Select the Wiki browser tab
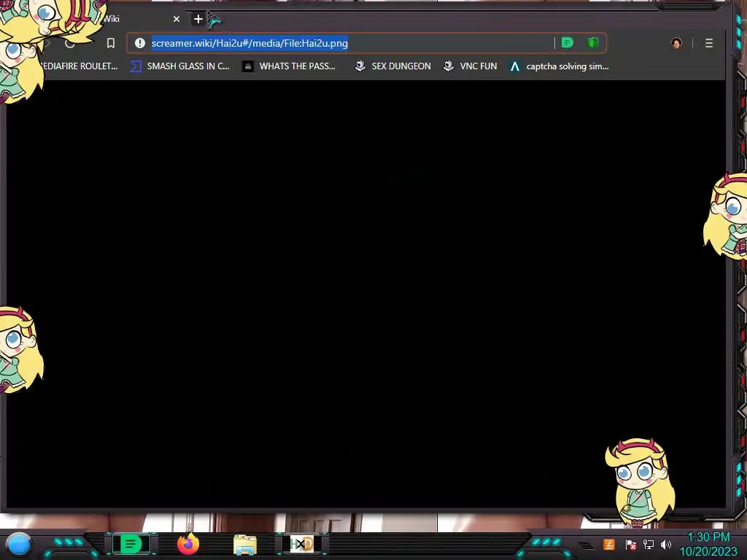The width and height of the screenshot is (747, 560). click(138, 19)
